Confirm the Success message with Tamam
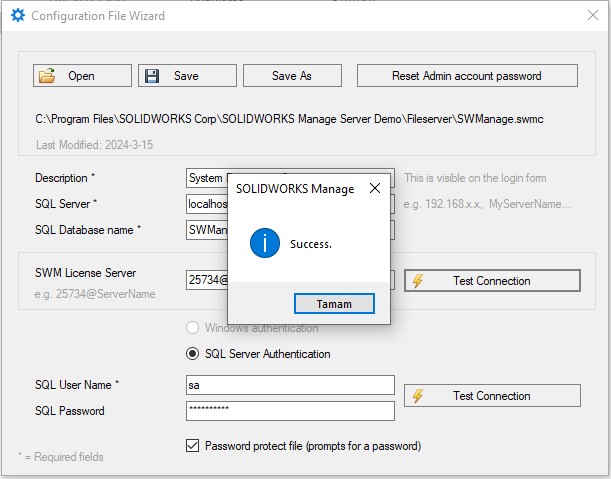The height and width of the screenshot is (479, 611). coord(334,303)
